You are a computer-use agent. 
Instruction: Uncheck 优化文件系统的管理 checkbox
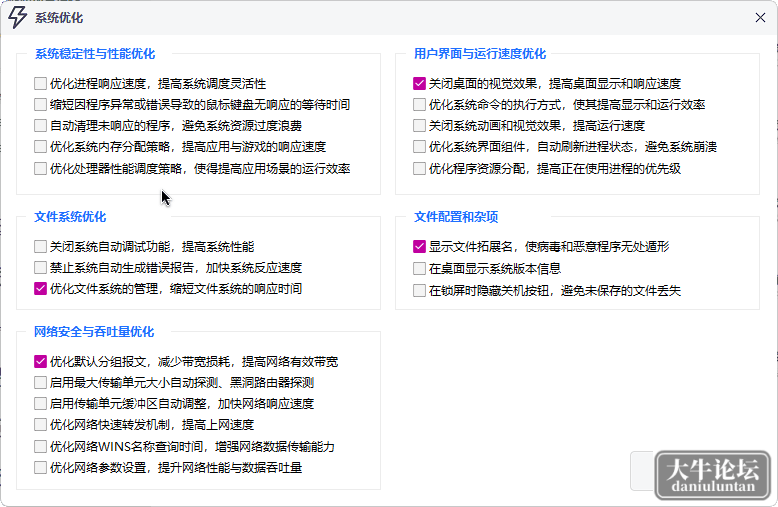click(40, 289)
